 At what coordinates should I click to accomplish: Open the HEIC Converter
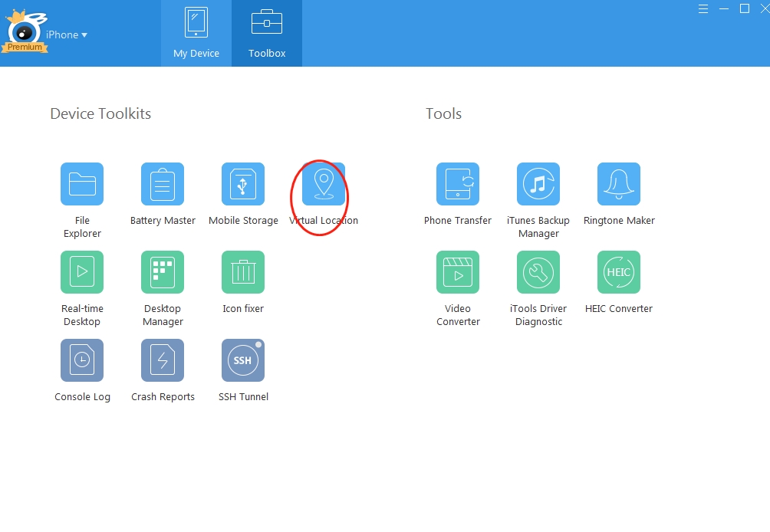pyautogui.click(x=618, y=272)
